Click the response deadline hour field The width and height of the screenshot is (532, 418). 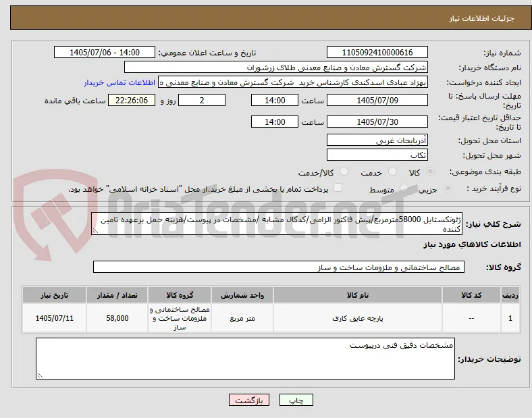tap(275, 100)
